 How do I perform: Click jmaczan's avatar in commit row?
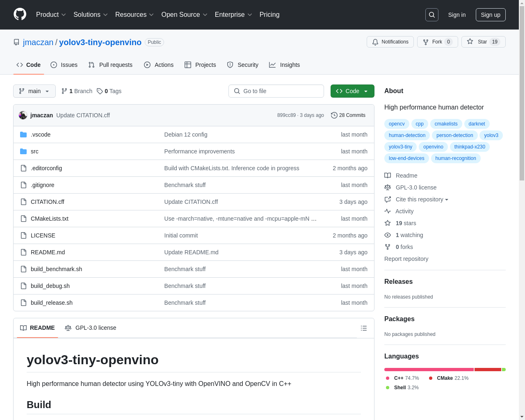[23, 115]
